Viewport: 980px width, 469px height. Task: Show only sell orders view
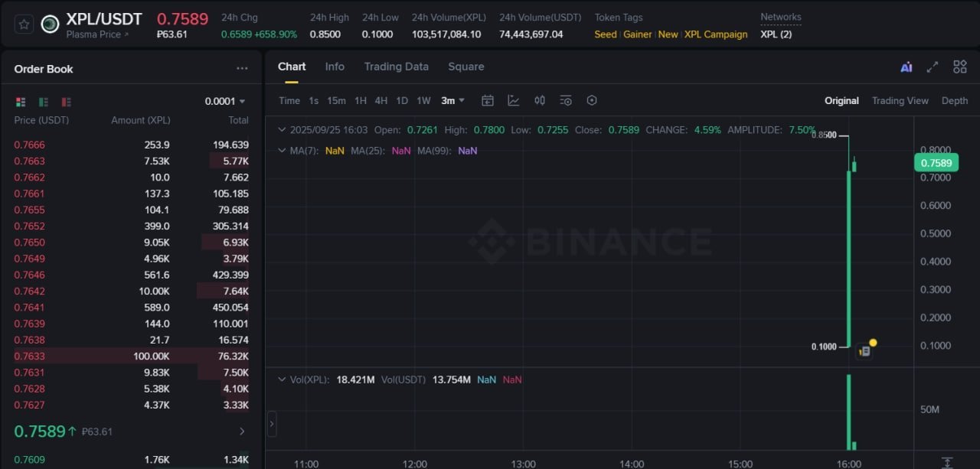coord(67,102)
